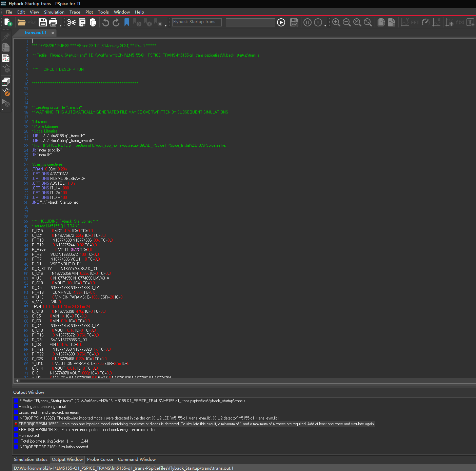Open the Help menu
476x471 pixels.
(x=139, y=12)
